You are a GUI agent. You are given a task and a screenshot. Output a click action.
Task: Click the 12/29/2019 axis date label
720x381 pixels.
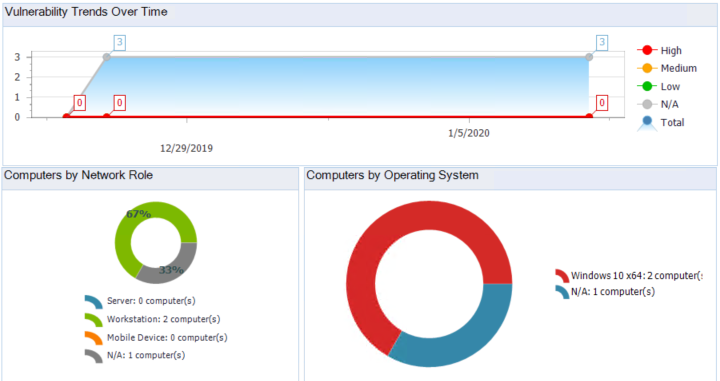(x=186, y=148)
